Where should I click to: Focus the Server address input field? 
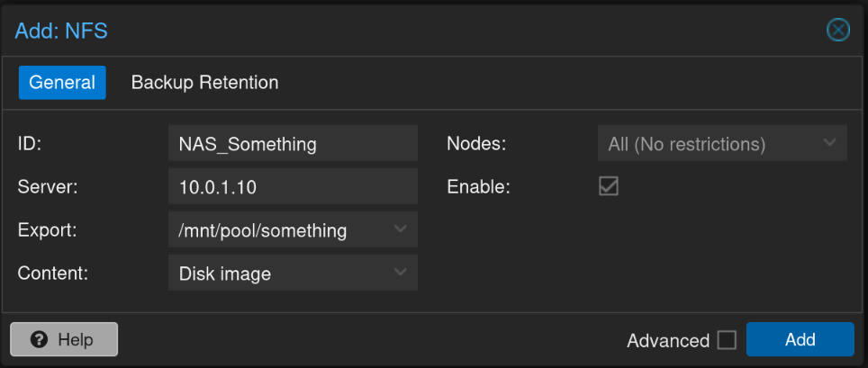292,187
